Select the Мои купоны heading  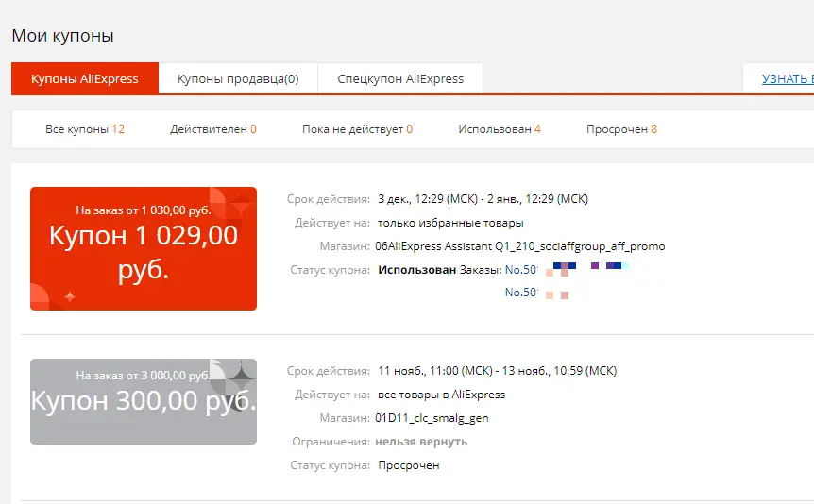[x=62, y=36]
